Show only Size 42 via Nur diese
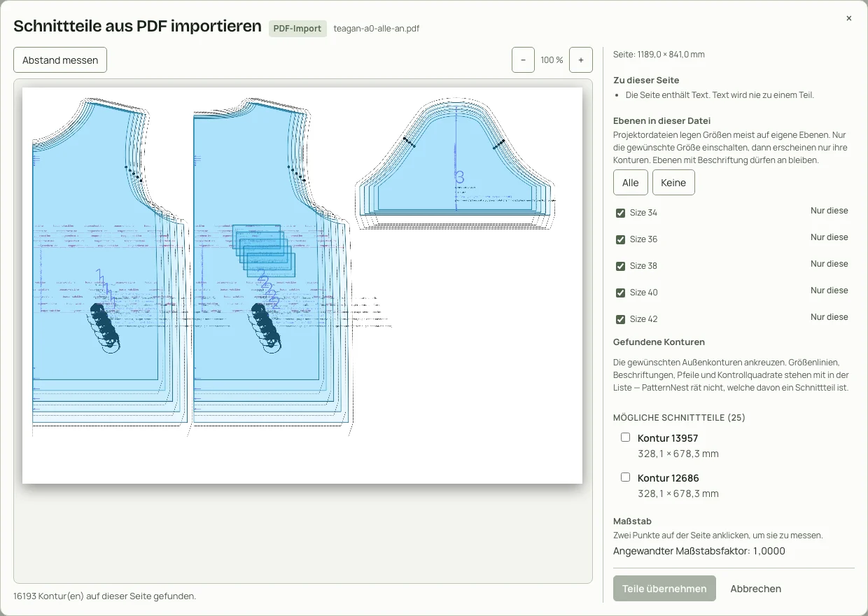This screenshot has height=616, width=868. point(829,317)
